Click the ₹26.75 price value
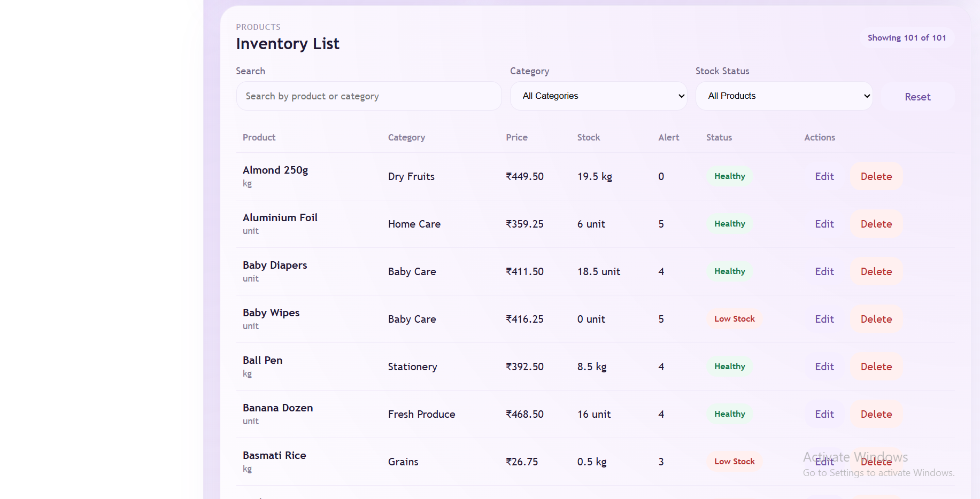This screenshot has width=980, height=499. 522,462
